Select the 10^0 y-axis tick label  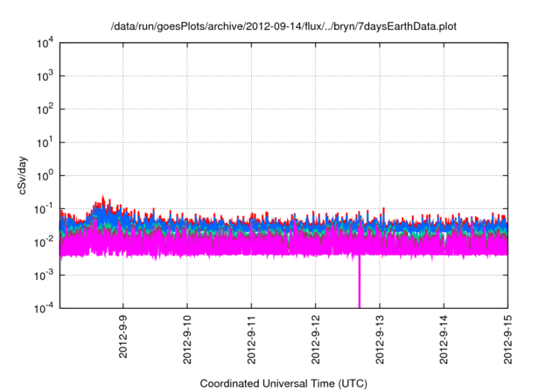[44, 175]
